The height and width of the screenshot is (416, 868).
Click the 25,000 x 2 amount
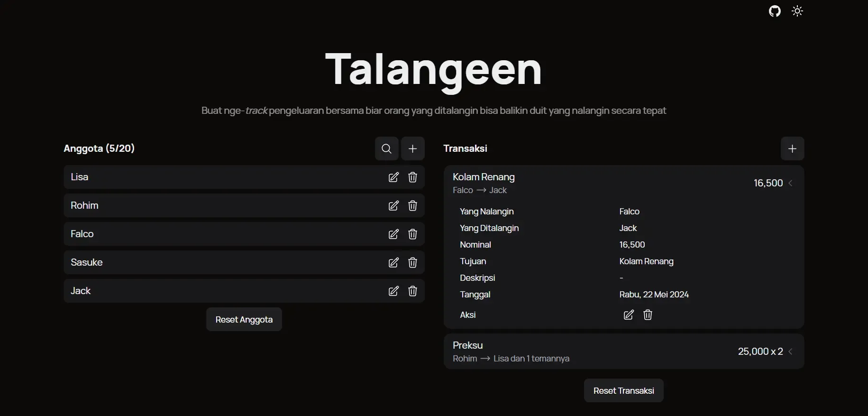(x=760, y=351)
